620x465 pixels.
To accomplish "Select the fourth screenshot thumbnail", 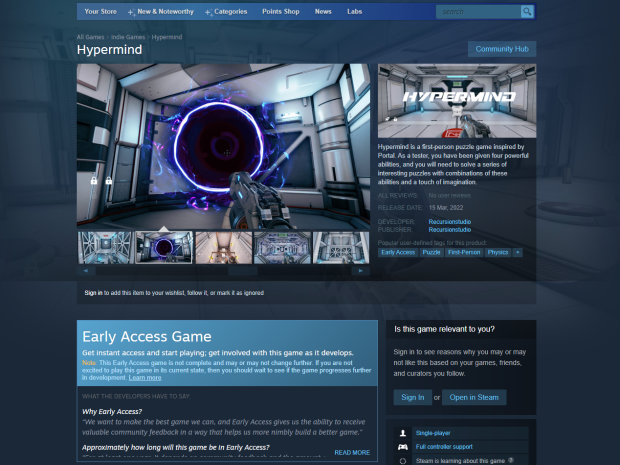I will (282, 248).
